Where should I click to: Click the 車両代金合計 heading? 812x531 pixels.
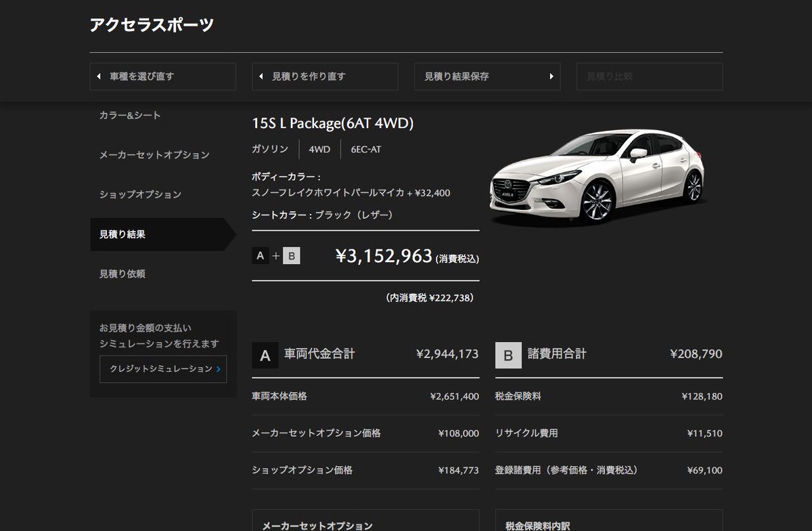(319, 354)
